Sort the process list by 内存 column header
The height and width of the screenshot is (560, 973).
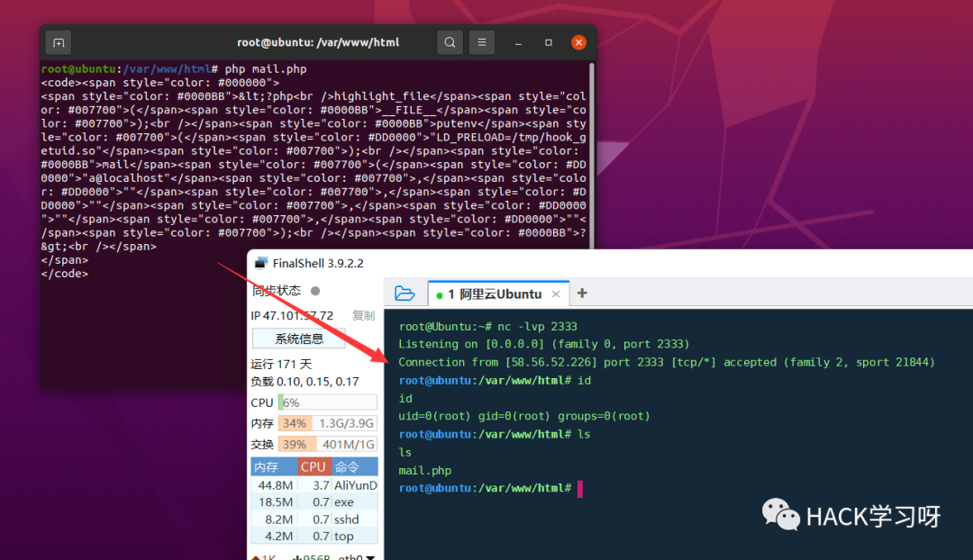[274, 467]
